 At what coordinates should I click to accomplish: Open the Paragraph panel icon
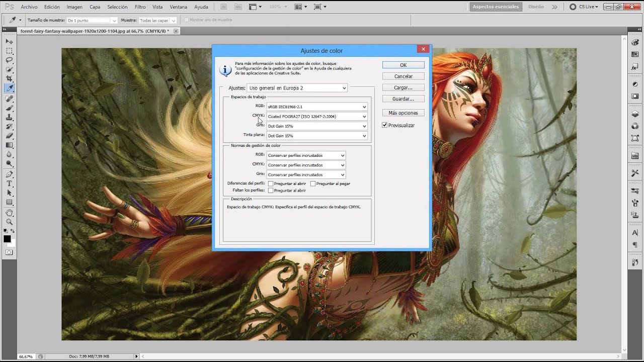[x=635, y=245]
